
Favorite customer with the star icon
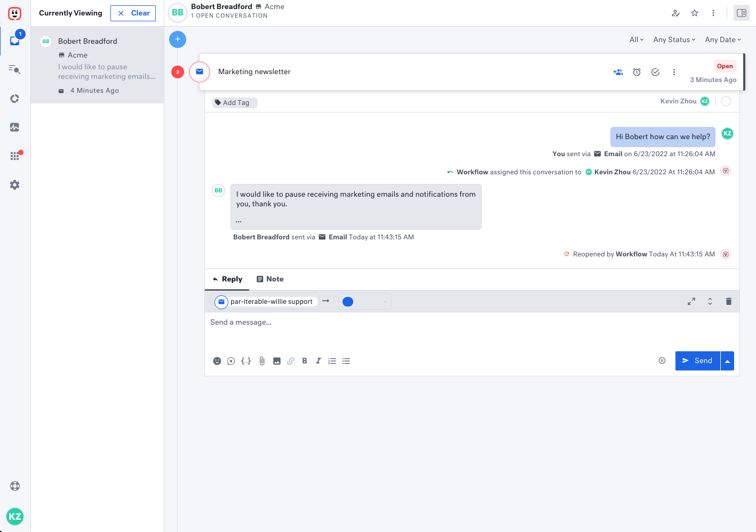click(695, 13)
